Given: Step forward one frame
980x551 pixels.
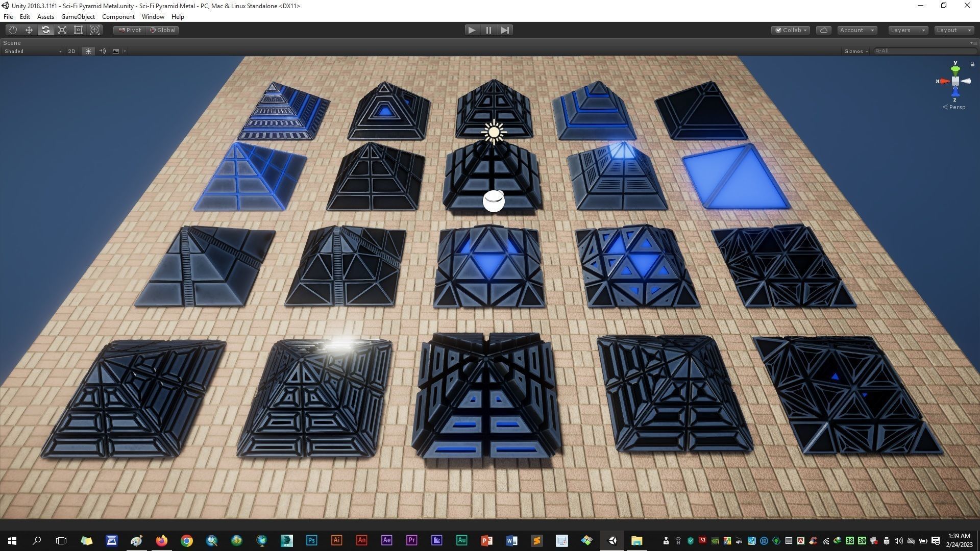Looking at the screenshot, I should coord(505,30).
